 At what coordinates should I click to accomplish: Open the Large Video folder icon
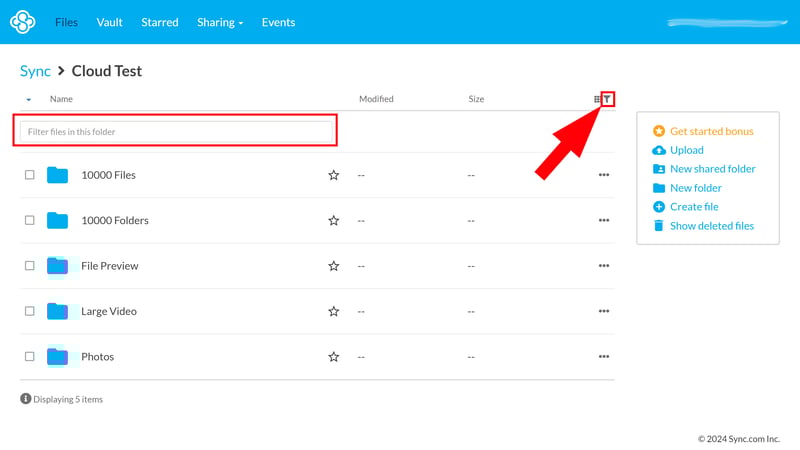click(x=57, y=311)
